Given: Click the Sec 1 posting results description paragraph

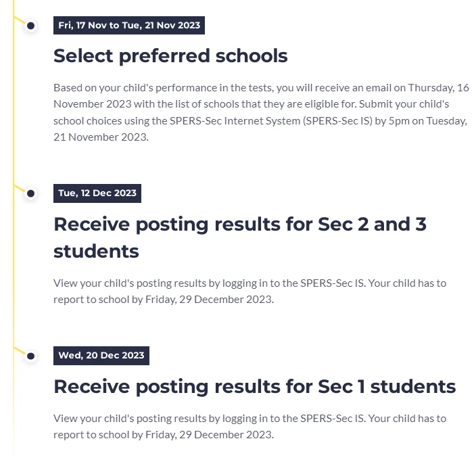Looking at the screenshot, I should 250,427.
